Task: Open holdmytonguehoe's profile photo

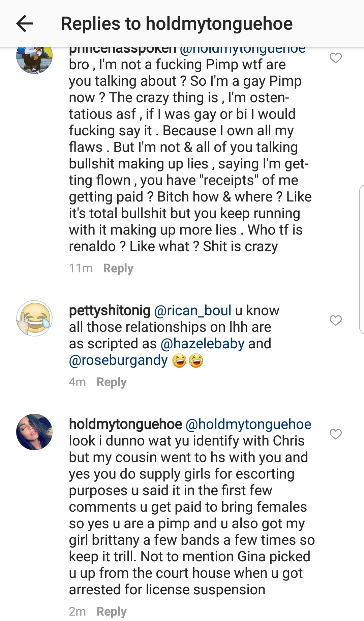Action: point(34,432)
